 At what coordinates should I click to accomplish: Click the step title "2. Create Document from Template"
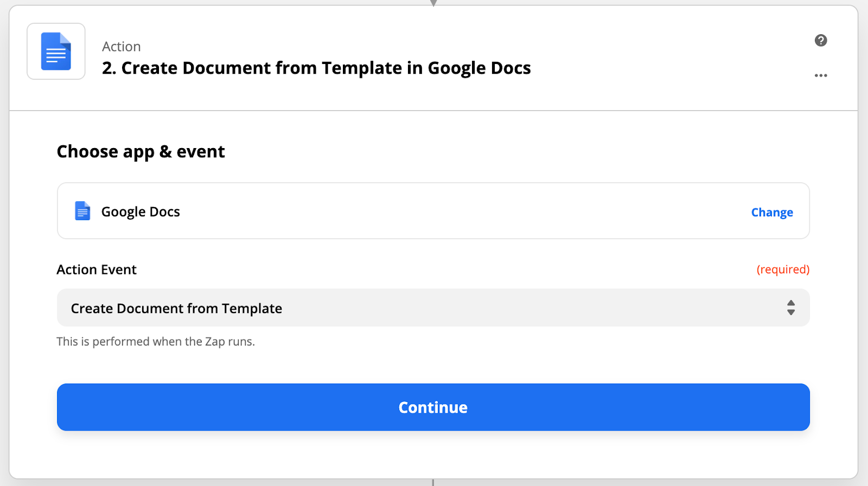click(316, 68)
